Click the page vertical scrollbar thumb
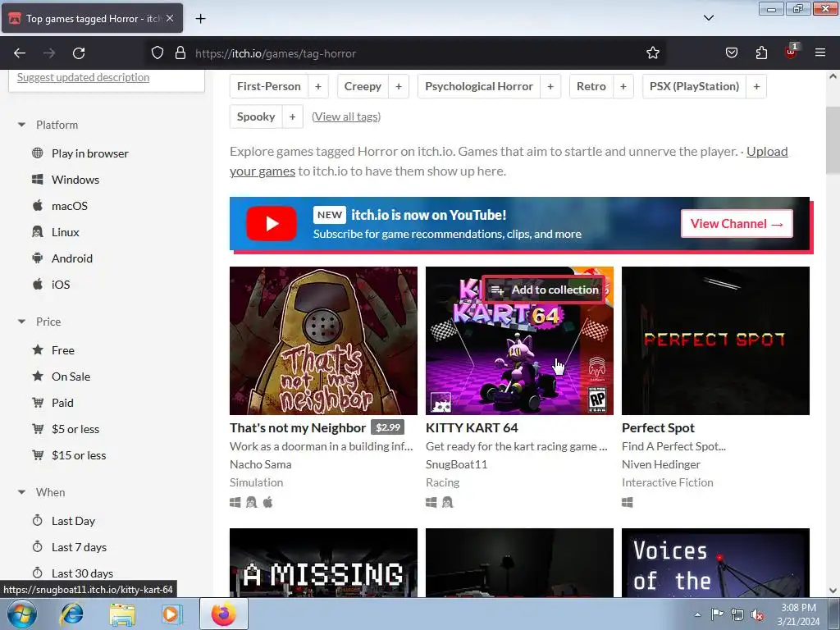 click(x=833, y=139)
